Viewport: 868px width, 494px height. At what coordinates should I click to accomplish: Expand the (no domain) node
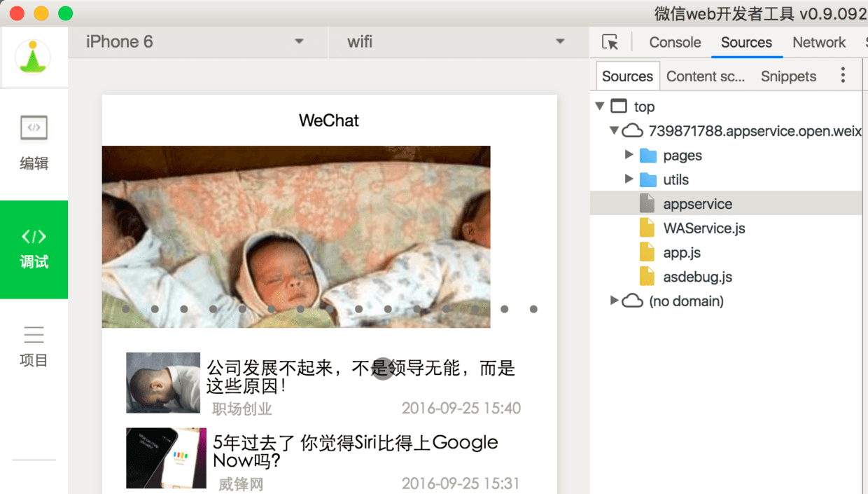(x=614, y=301)
